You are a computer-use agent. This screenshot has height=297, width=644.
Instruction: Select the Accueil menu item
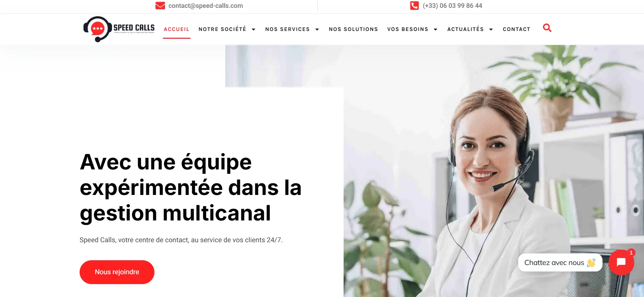click(x=177, y=29)
